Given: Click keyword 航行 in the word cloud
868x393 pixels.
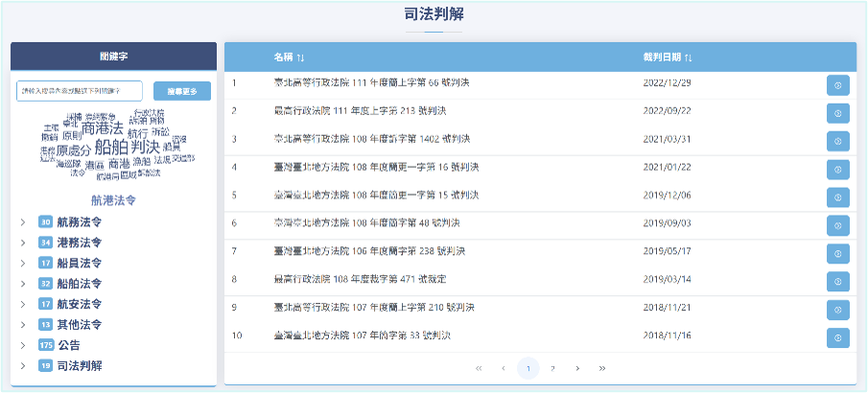Looking at the screenshot, I should (138, 134).
